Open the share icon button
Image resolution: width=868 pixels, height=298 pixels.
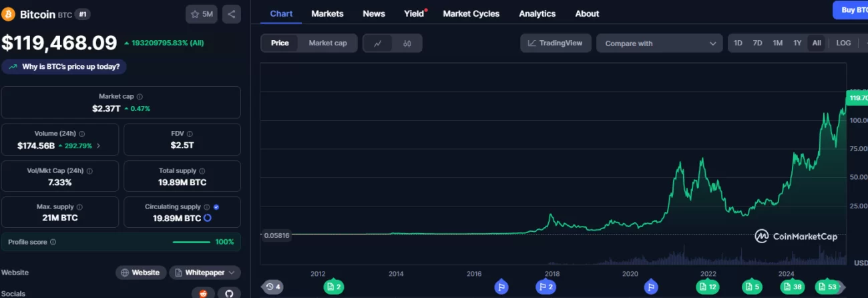coord(231,14)
